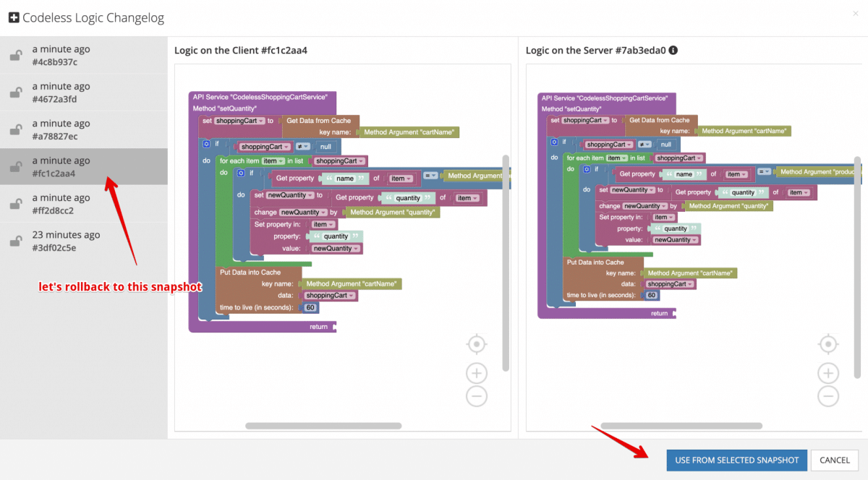
Task: Select the 23 minutes ago snapshot #3df02c5e
Action: [84, 241]
